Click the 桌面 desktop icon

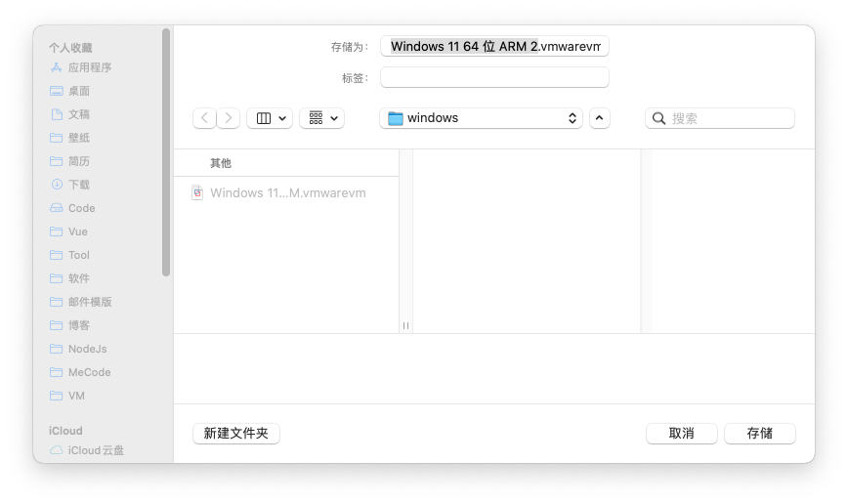pos(57,91)
